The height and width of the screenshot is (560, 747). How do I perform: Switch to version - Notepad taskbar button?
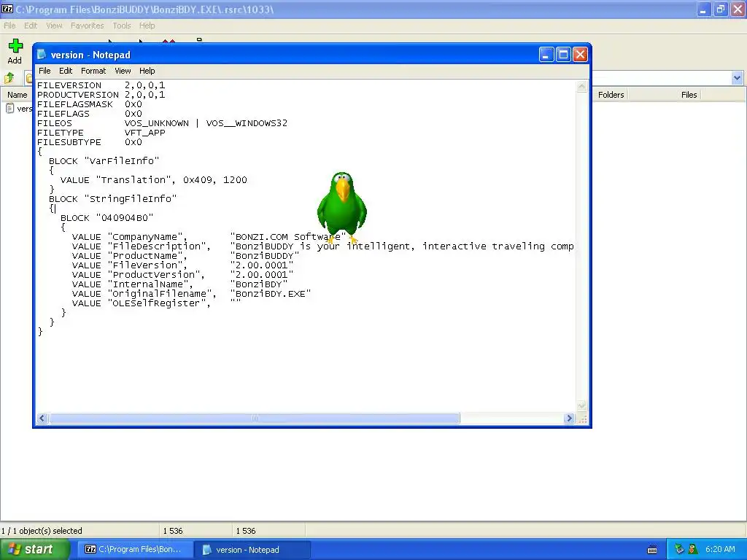click(252, 550)
